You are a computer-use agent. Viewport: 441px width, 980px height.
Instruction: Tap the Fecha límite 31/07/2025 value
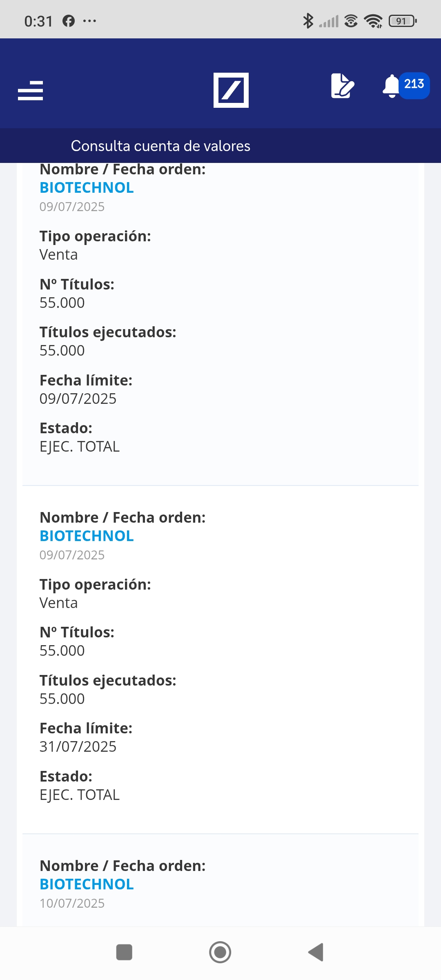pos(78,746)
